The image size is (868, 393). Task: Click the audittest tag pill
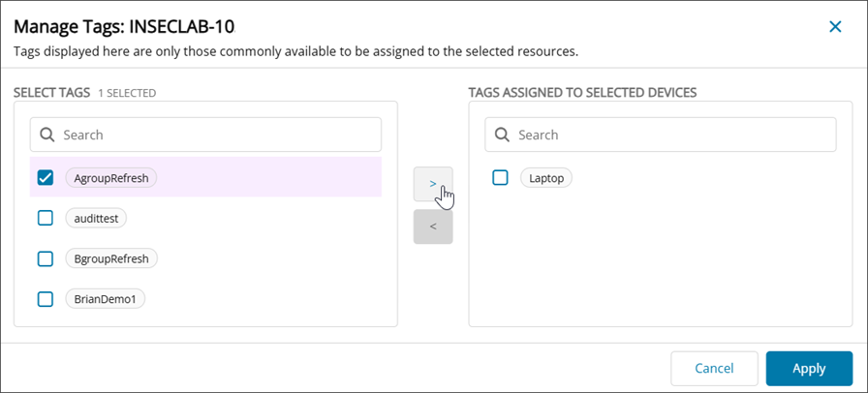point(96,219)
